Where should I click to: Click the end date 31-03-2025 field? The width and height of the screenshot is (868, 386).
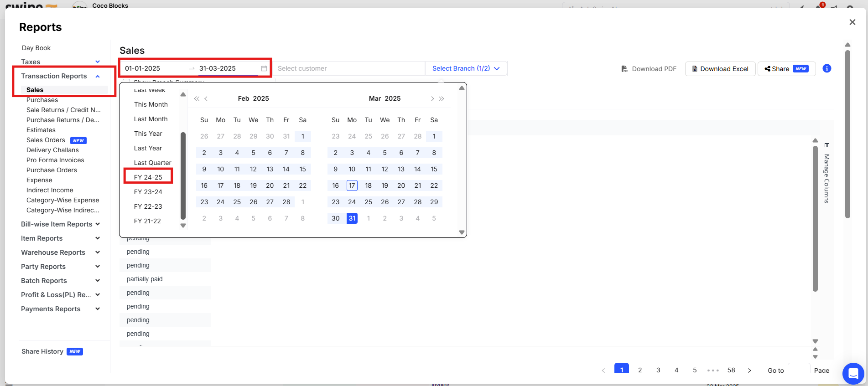228,68
